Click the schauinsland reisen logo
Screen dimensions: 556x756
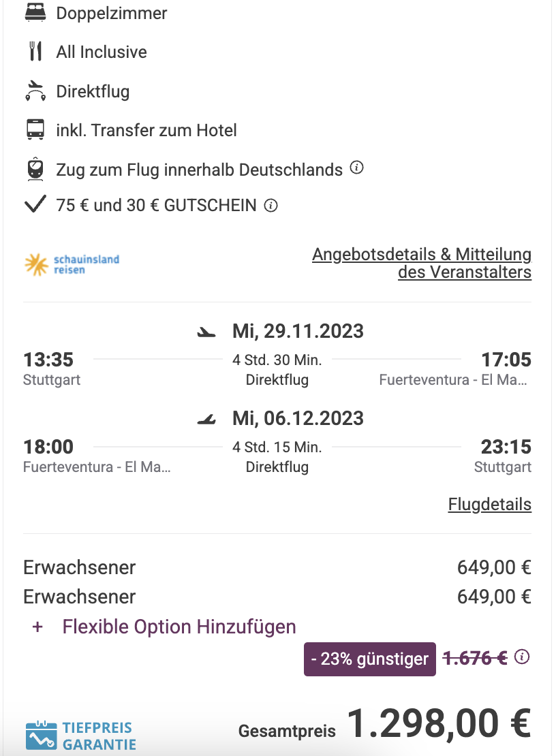[x=72, y=265]
